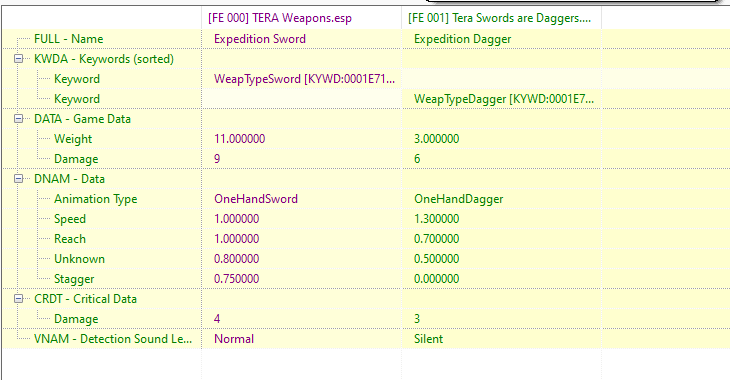Click the speed value 1.300000
Image resolution: width=730 pixels, height=380 pixels.
tap(437, 219)
